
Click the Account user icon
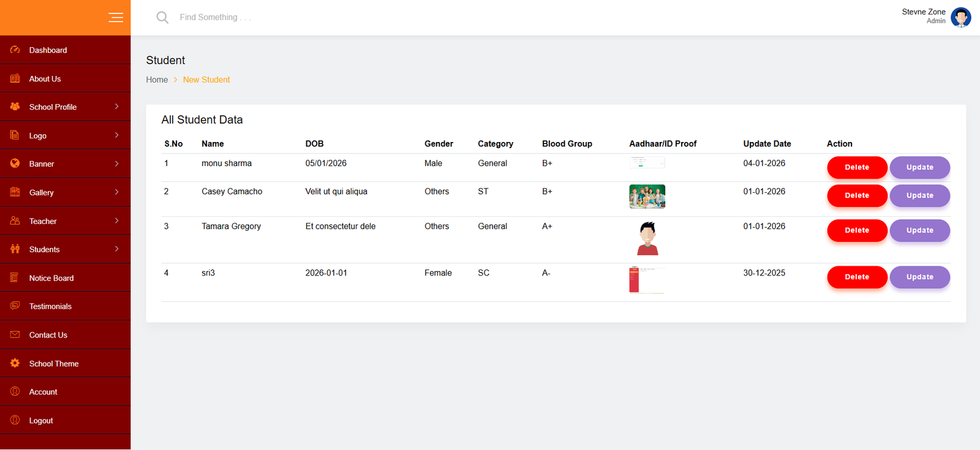(x=15, y=392)
